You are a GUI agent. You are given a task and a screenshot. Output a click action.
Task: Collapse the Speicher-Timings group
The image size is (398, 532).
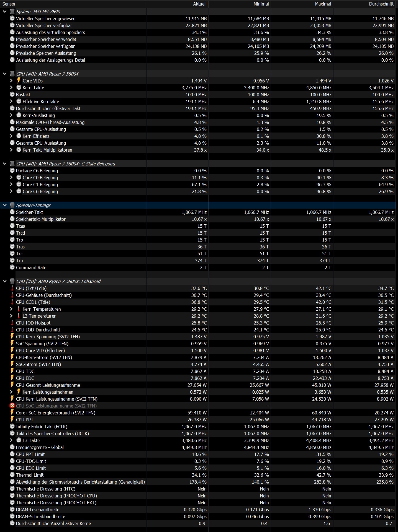point(5,205)
